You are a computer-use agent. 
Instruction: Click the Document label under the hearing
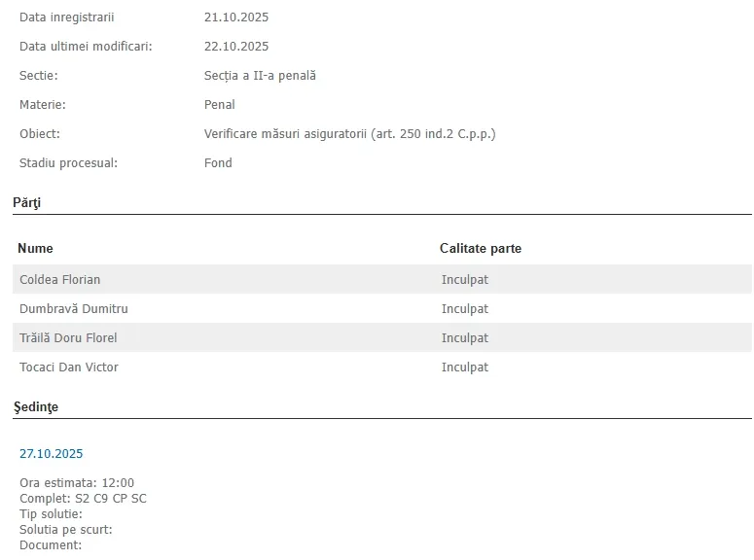click(51, 545)
